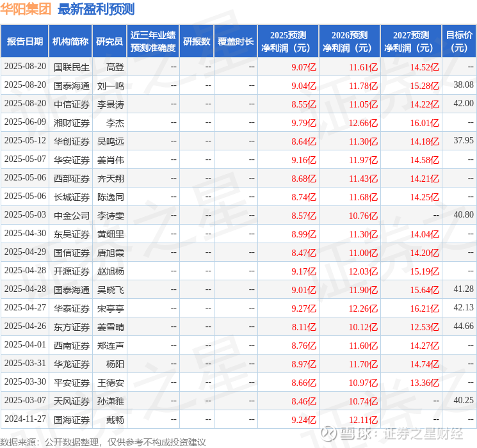Click the 2024-11-27 report date
The width and height of the screenshot is (477, 448).
(25, 419)
